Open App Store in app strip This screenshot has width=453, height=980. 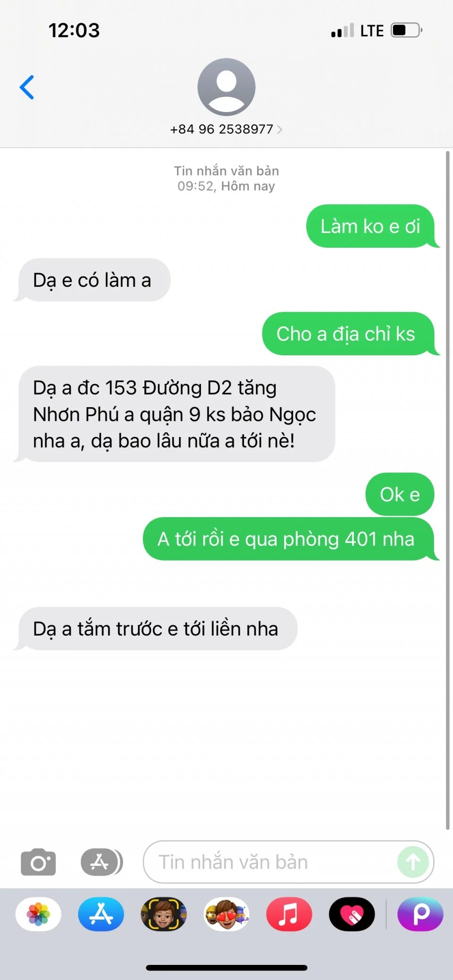click(x=101, y=914)
